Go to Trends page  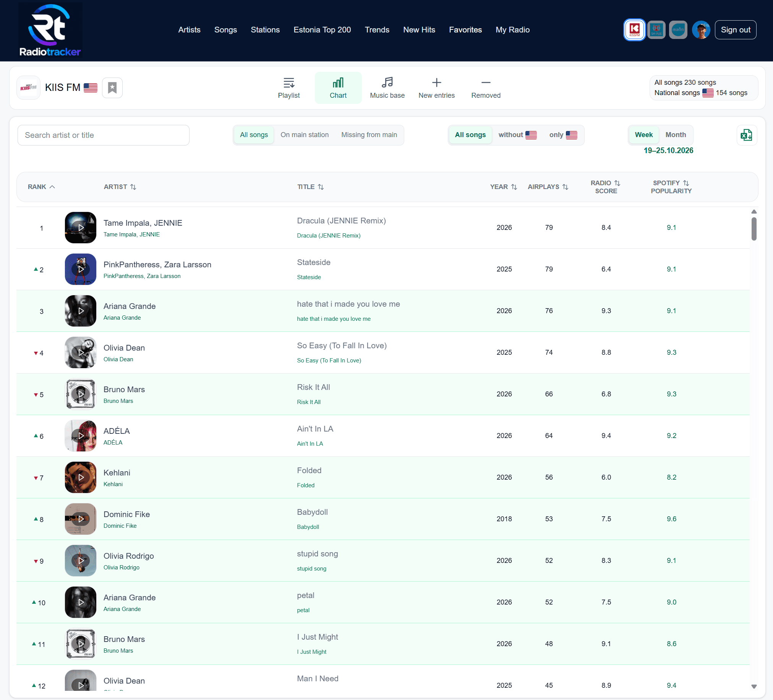point(377,30)
